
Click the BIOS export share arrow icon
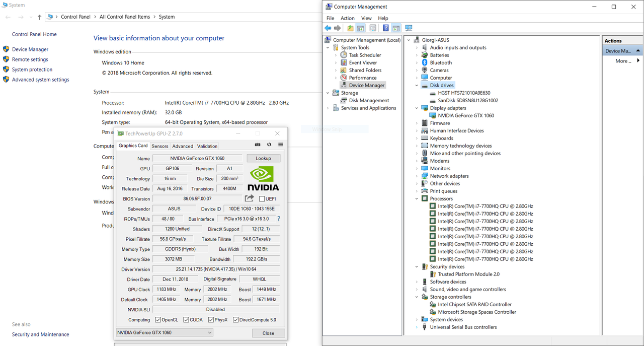(x=250, y=198)
